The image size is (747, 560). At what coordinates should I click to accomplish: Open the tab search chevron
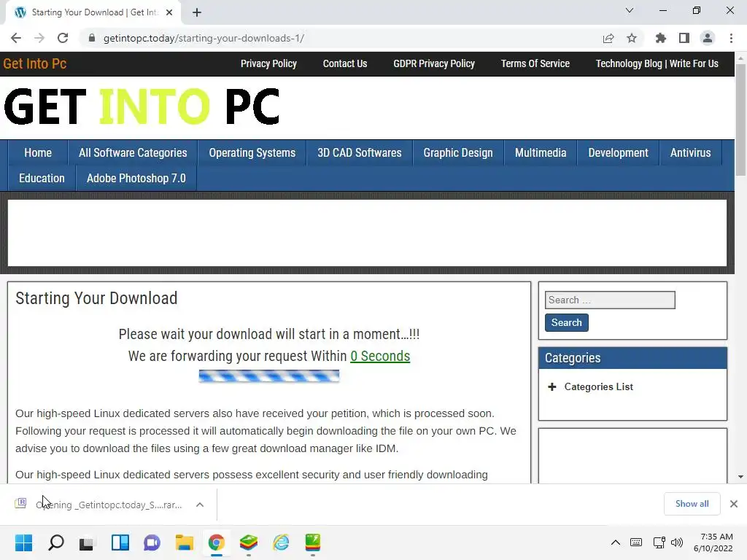(630, 10)
